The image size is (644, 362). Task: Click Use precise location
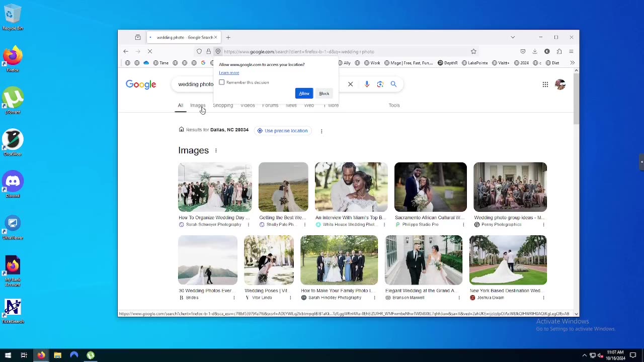pos(282,131)
